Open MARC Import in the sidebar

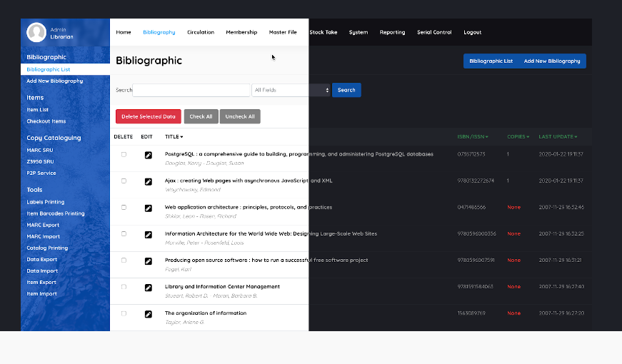44,236
